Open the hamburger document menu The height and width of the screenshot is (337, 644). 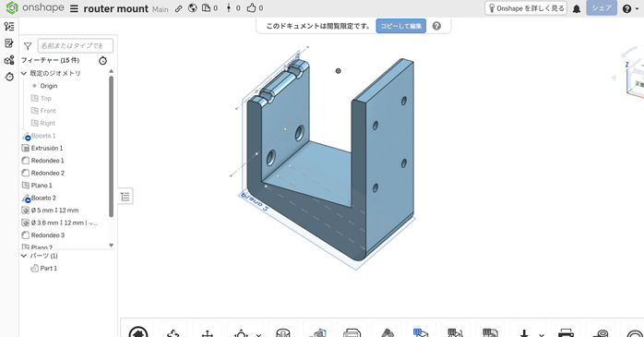[x=74, y=8]
